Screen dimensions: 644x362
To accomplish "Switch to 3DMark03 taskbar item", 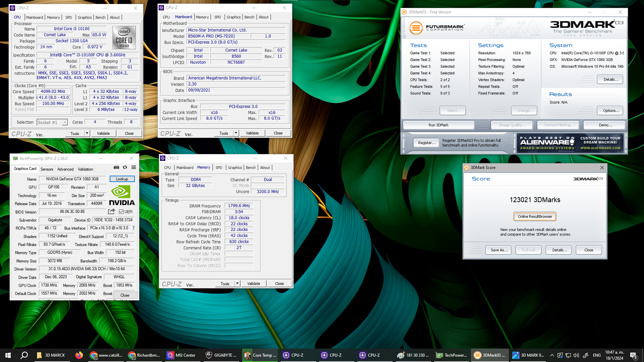I will 490,355.
